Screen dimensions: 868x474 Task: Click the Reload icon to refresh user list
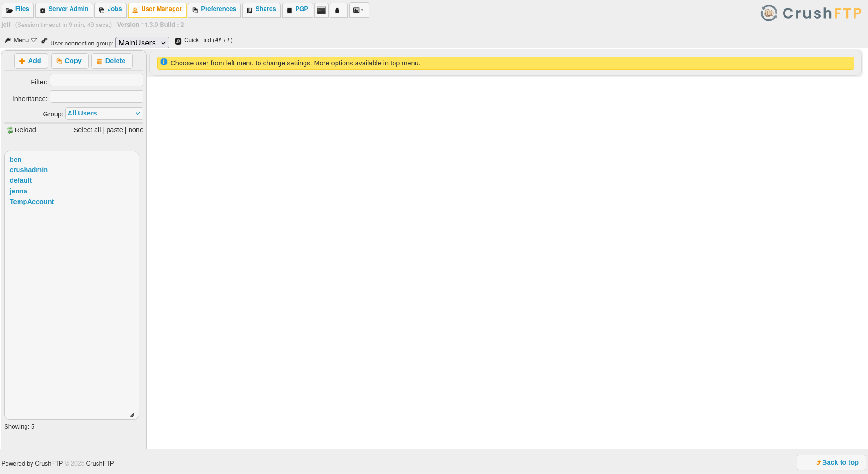coord(10,130)
